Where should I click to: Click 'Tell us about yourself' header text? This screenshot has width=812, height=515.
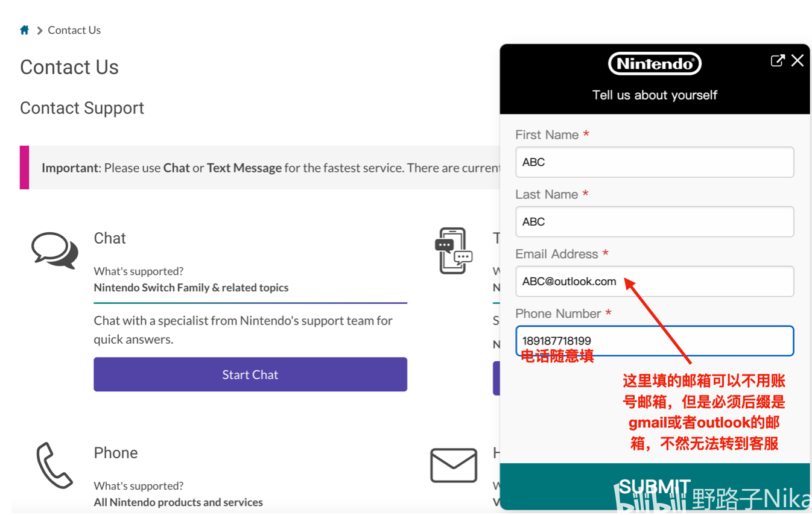pyautogui.click(x=655, y=95)
